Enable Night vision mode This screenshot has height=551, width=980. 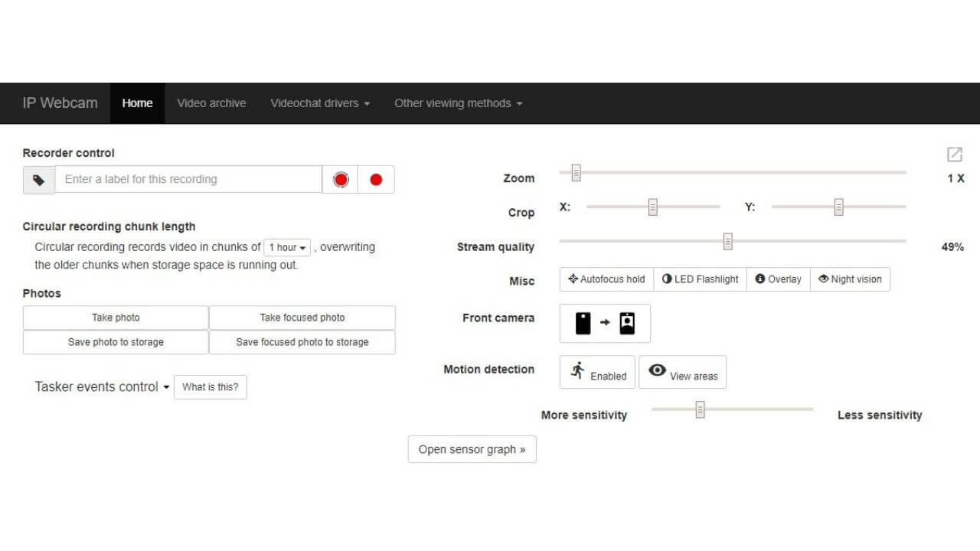click(850, 279)
